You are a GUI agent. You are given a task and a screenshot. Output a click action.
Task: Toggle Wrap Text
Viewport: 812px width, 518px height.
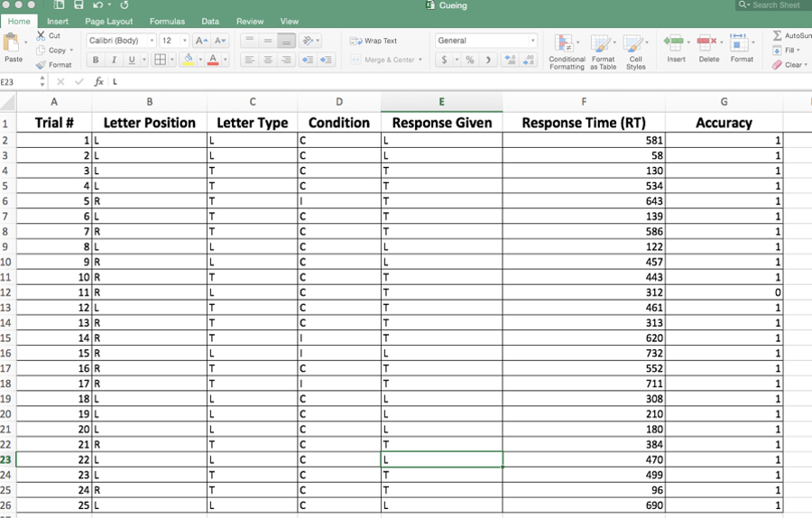click(374, 41)
